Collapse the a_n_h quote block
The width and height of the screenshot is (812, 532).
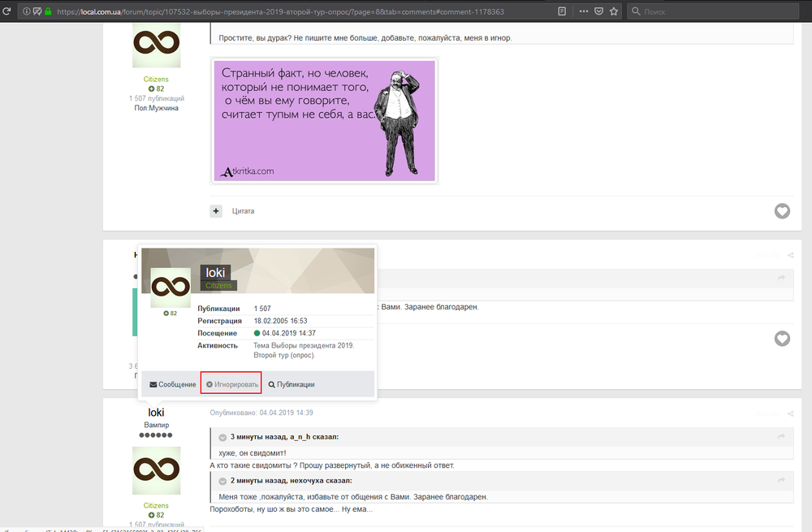pyautogui.click(x=222, y=437)
